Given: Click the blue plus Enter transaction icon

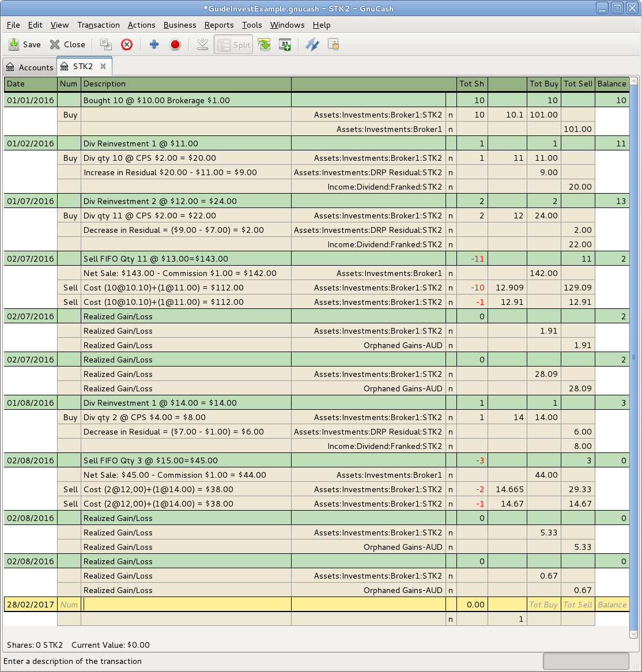Looking at the screenshot, I should (154, 44).
